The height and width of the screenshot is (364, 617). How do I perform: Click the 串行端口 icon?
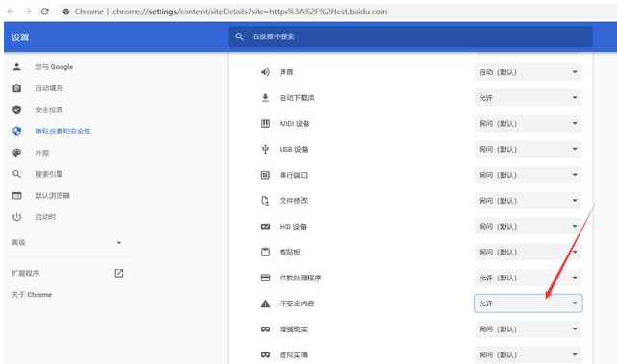[x=265, y=175]
